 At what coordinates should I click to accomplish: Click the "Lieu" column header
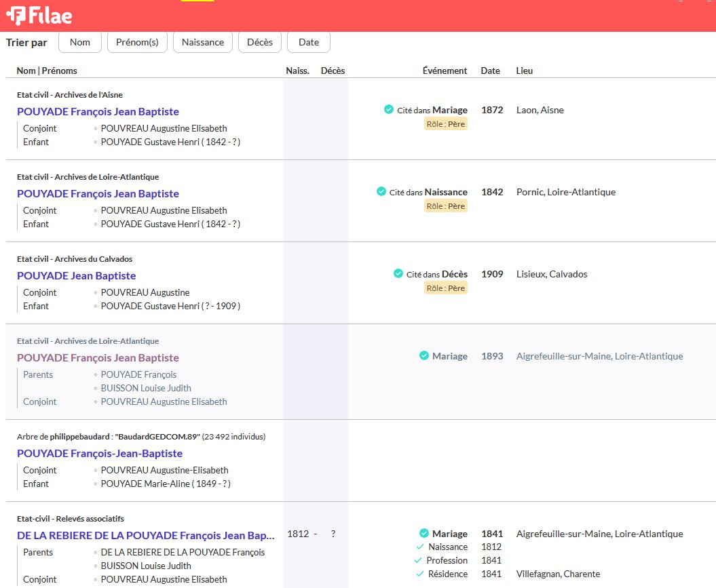click(x=524, y=71)
